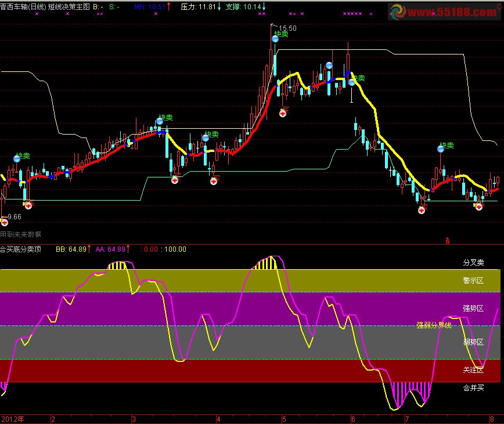Click the dark red 关注区 zone label
The height and width of the screenshot is (424, 504).
473,370
